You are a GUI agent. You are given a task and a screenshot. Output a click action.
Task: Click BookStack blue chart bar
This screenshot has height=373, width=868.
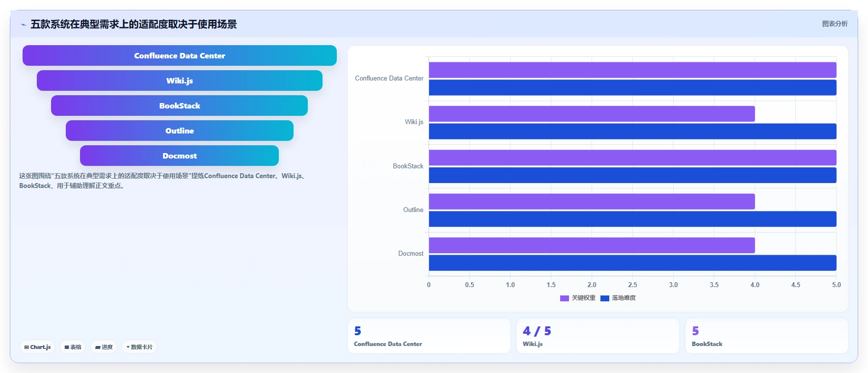coord(632,175)
